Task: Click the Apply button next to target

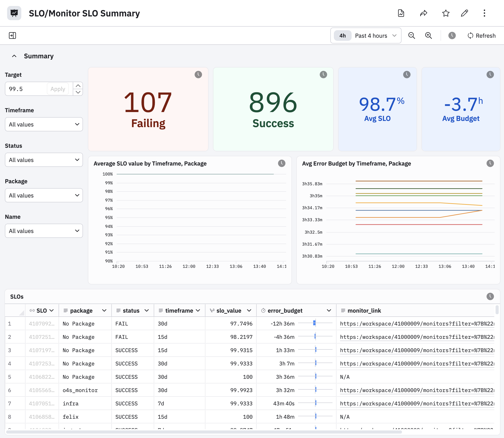Action: coord(58,89)
